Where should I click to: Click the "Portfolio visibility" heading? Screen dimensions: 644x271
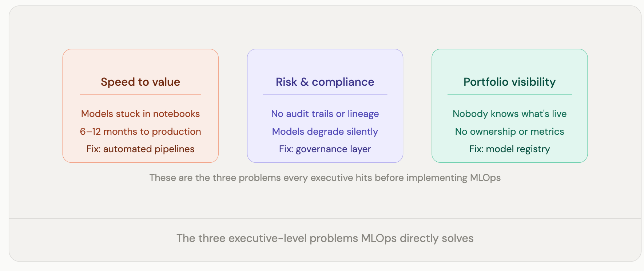click(509, 82)
